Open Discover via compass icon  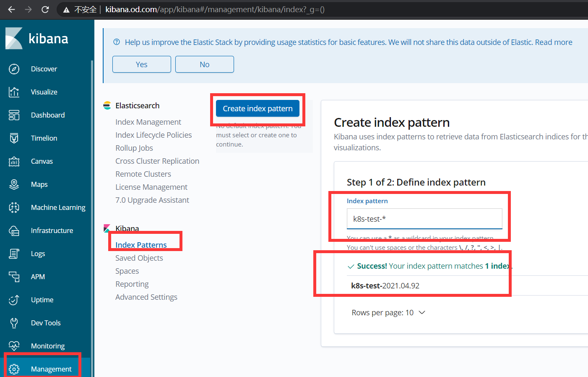click(14, 69)
